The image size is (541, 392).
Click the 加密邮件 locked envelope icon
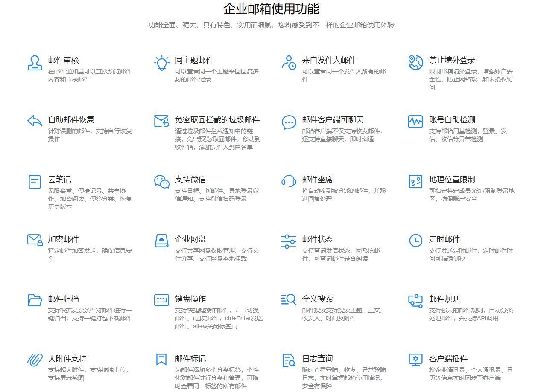34,241
